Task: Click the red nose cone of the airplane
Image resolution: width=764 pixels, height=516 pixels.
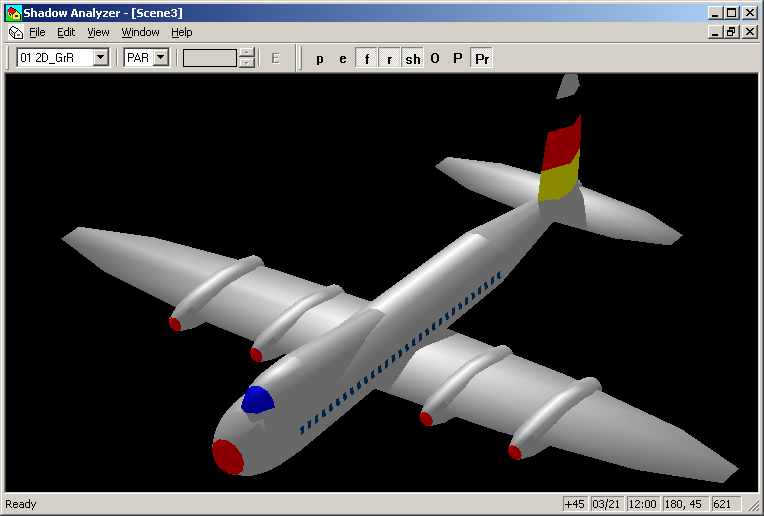Action: (228, 457)
